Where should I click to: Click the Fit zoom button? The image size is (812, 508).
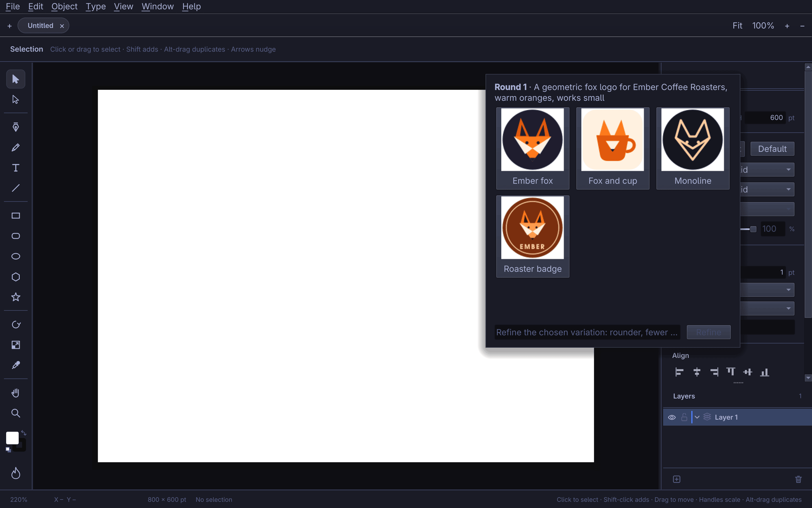[x=737, y=26]
